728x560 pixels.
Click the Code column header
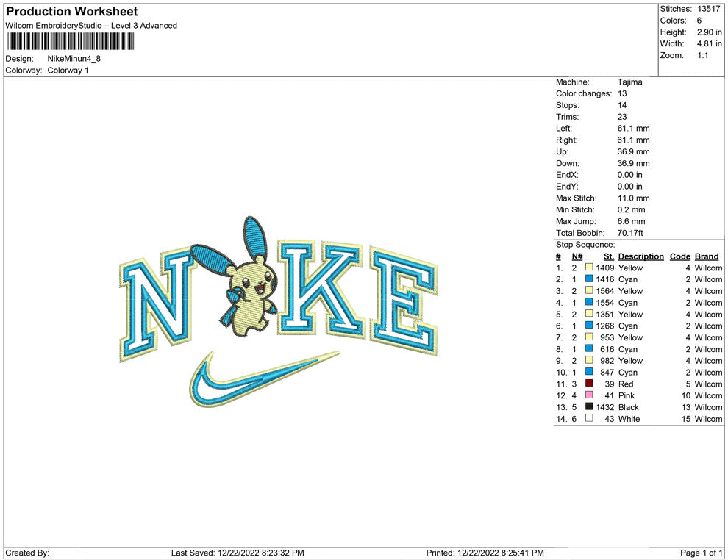click(x=680, y=256)
